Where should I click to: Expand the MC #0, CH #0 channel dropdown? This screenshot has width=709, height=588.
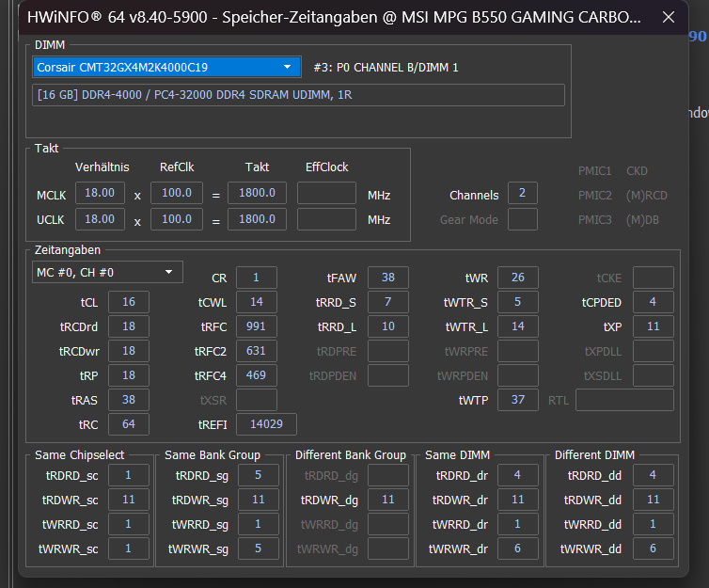coord(107,272)
